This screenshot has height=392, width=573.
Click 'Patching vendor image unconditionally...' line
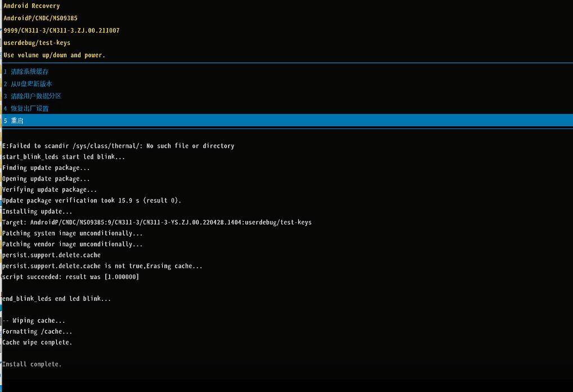72,245
